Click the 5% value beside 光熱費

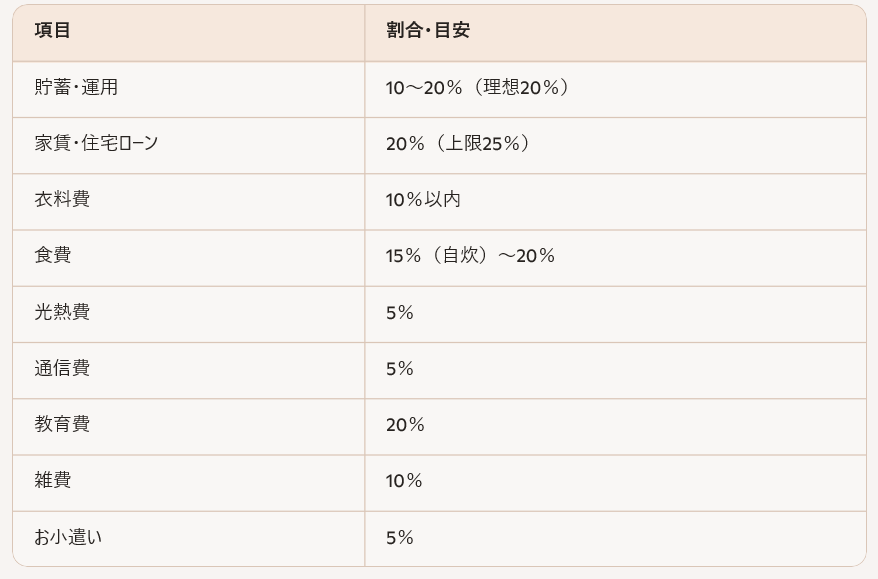pyautogui.click(x=400, y=312)
